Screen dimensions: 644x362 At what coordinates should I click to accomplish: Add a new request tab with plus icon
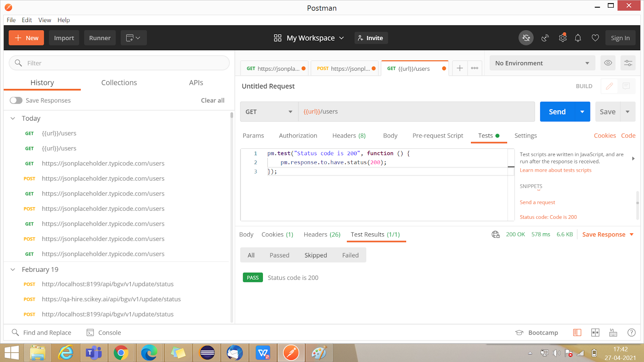(460, 68)
